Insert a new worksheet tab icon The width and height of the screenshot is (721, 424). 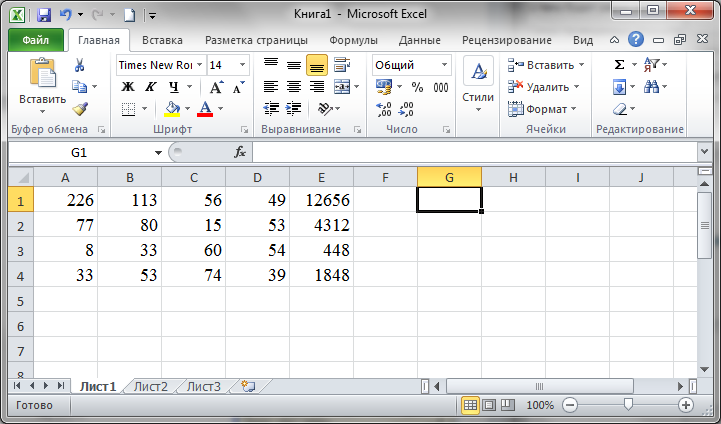[x=248, y=386]
